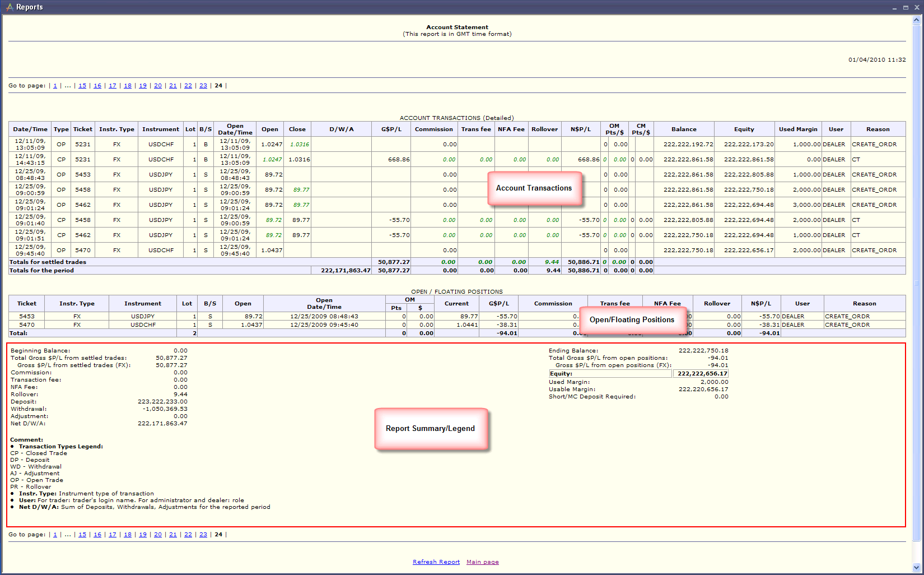Click the ACCOUNT TRANSACTIONS (Detailed) heading
The image size is (924, 575).
pos(457,118)
